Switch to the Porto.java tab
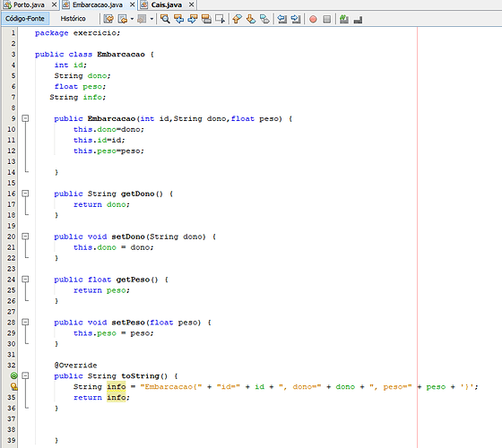This screenshot has height=448, width=502. [29, 4]
